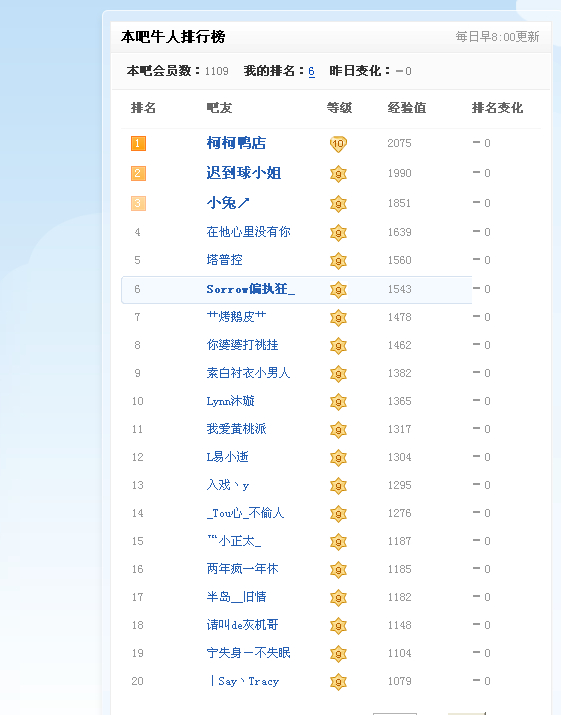Open 艹烤鹅皮艹 user page
This screenshot has height=715, width=561.
point(236,316)
